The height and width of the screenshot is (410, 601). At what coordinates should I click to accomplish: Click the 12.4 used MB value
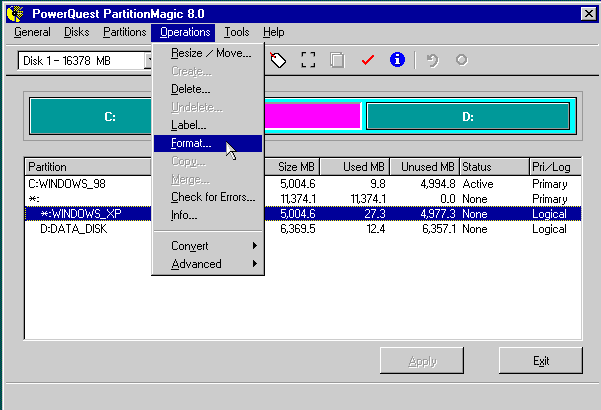(x=376, y=229)
